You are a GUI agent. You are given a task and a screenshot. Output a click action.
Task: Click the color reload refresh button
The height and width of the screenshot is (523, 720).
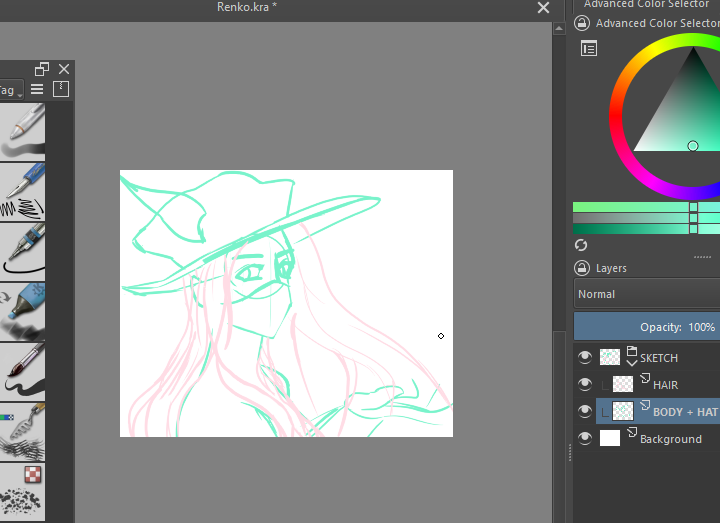click(x=581, y=245)
